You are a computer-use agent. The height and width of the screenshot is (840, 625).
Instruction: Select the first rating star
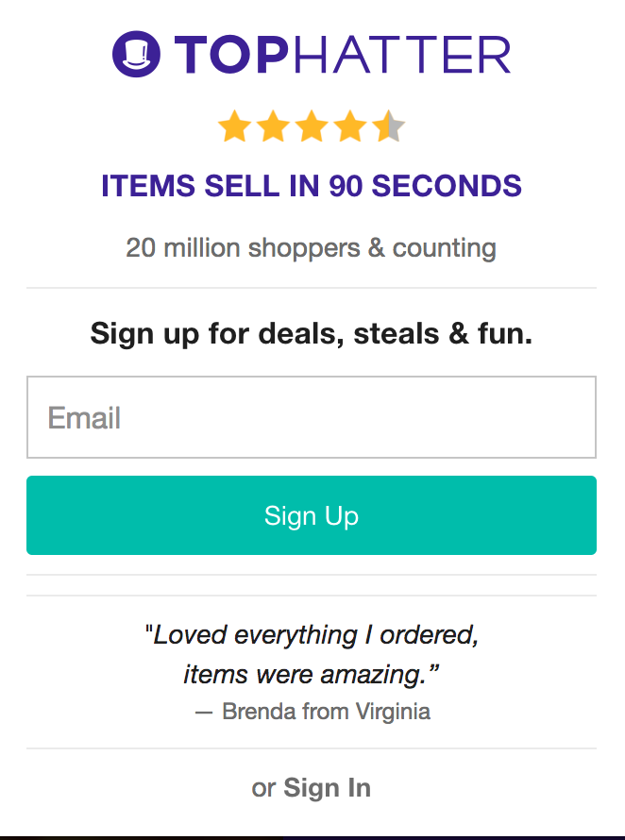pos(233,127)
